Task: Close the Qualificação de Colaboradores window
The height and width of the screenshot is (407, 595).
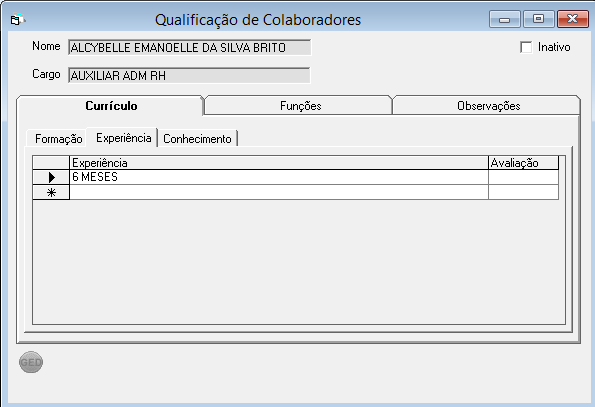Action: (572, 19)
